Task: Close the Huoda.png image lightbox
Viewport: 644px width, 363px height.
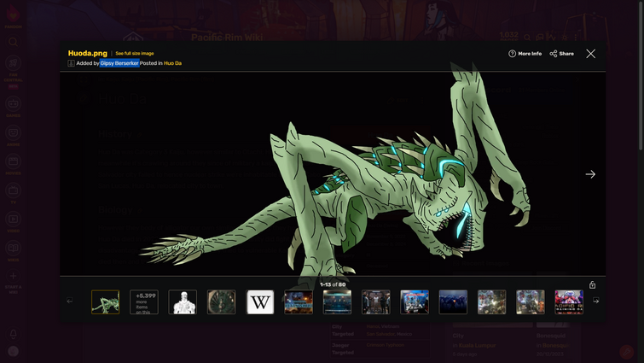Action: [590, 54]
